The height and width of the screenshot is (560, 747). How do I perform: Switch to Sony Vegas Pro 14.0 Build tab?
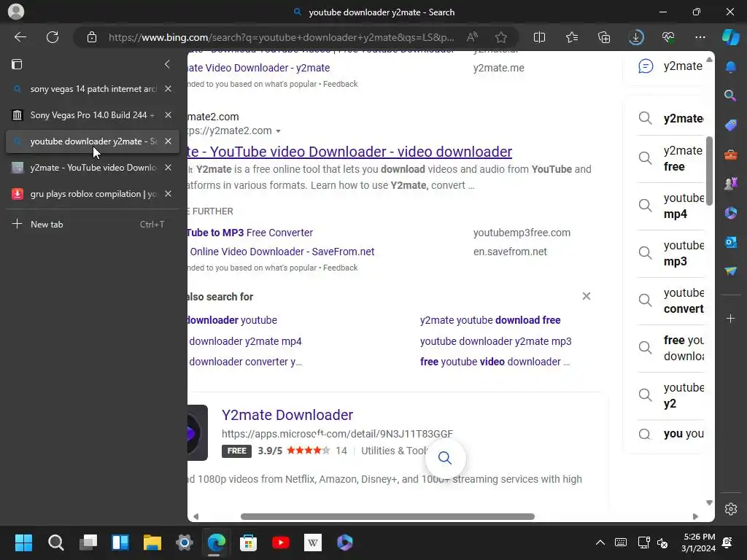tap(93, 115)
